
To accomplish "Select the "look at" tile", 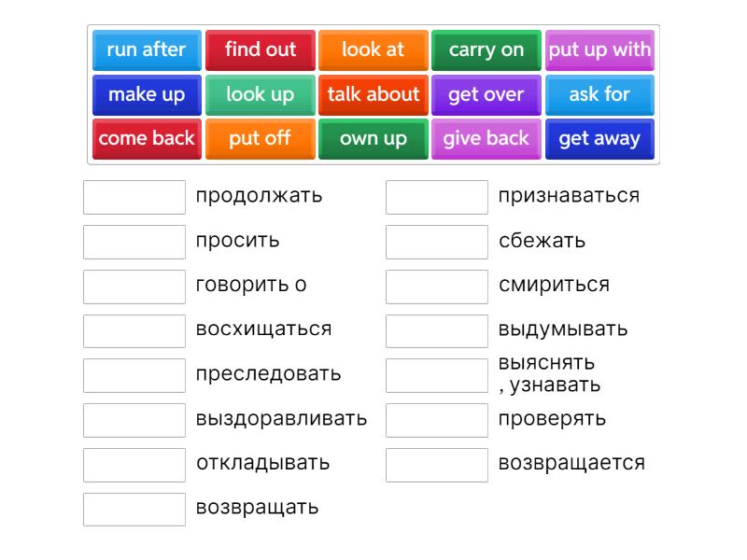I will click(373, 50).
